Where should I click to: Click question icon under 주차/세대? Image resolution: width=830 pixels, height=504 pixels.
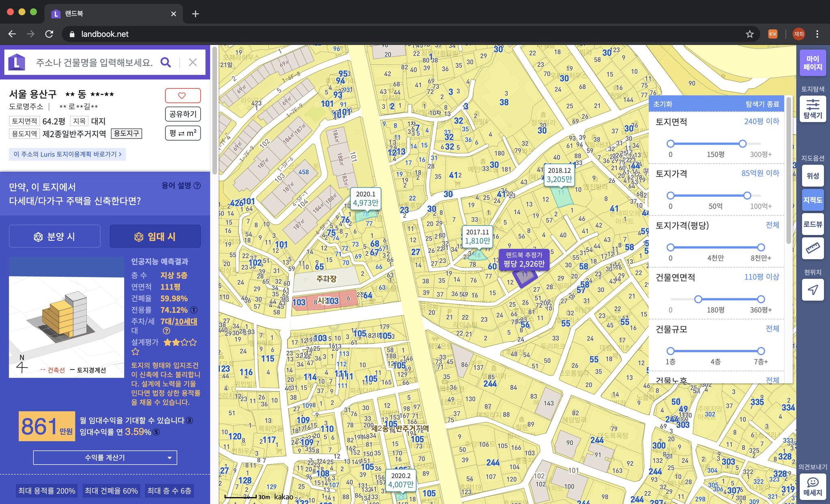coord(166,331)
